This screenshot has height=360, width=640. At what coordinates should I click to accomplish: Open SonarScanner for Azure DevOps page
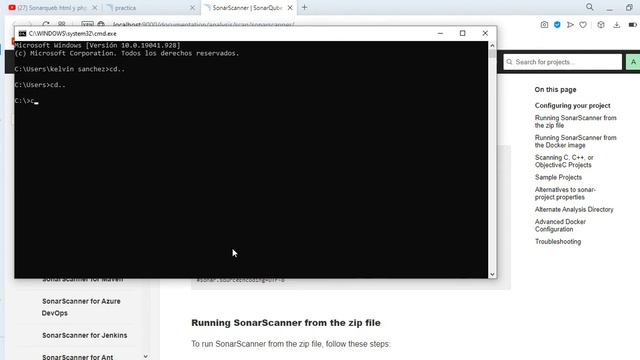point(81,307)
